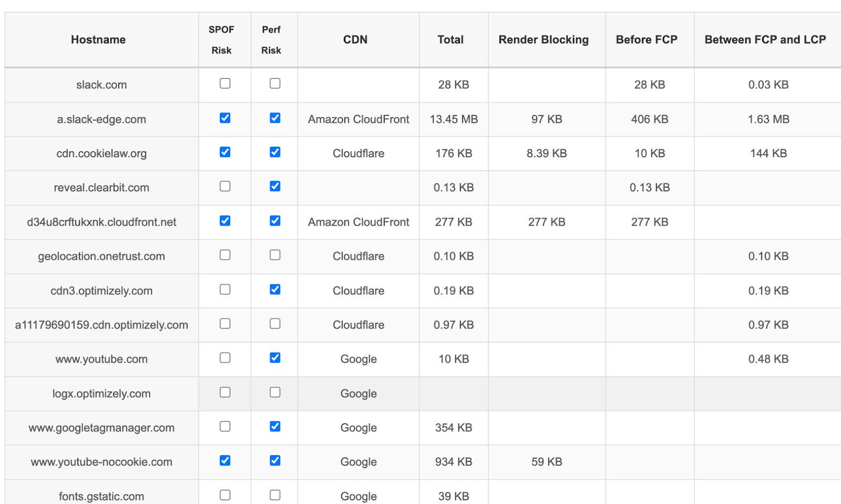841x504 pixels.
Task: Check SPOF Risk for cdn3.optimizely.com
Action: tap(224, 290)
